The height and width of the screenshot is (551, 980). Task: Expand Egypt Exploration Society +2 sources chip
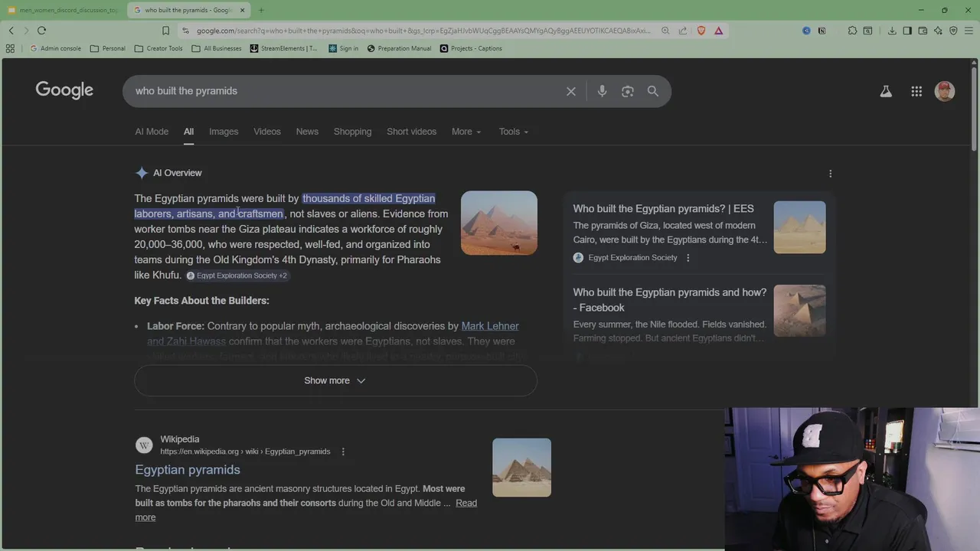[237, 275]
